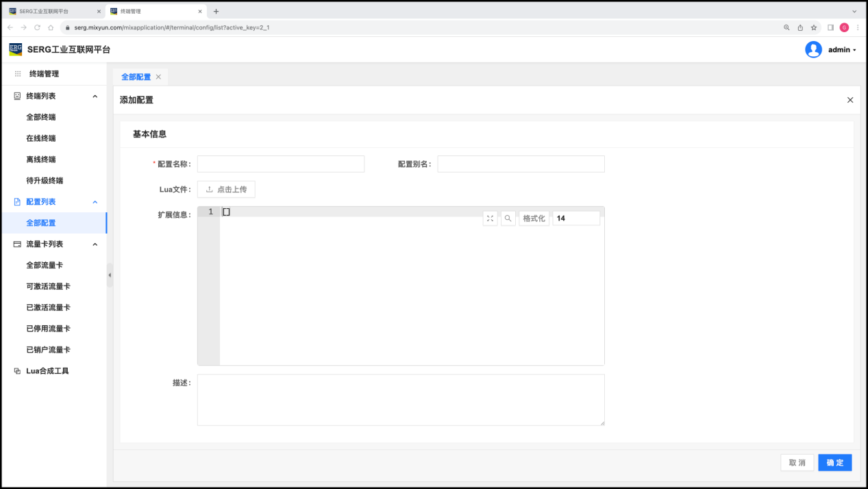Close the 全部配置 tab
Screen dimensions: 868x489
click(158, 77)
